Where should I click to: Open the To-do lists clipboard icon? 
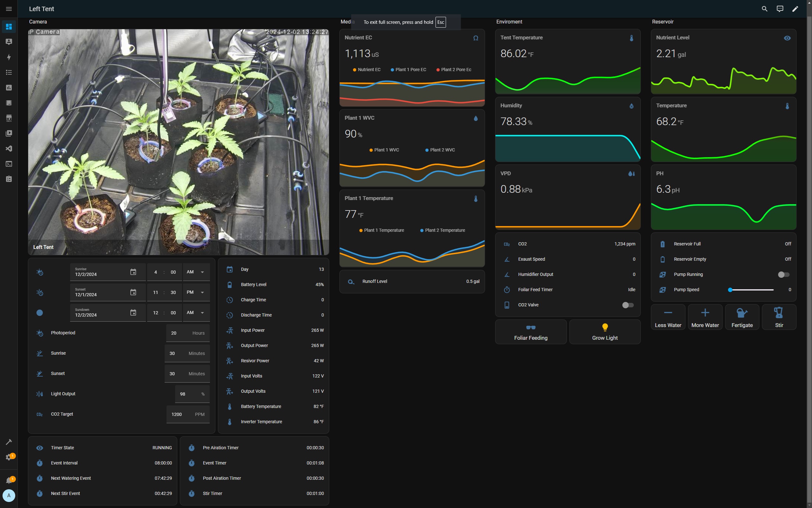pyautogui.click(x=9, y=179)
